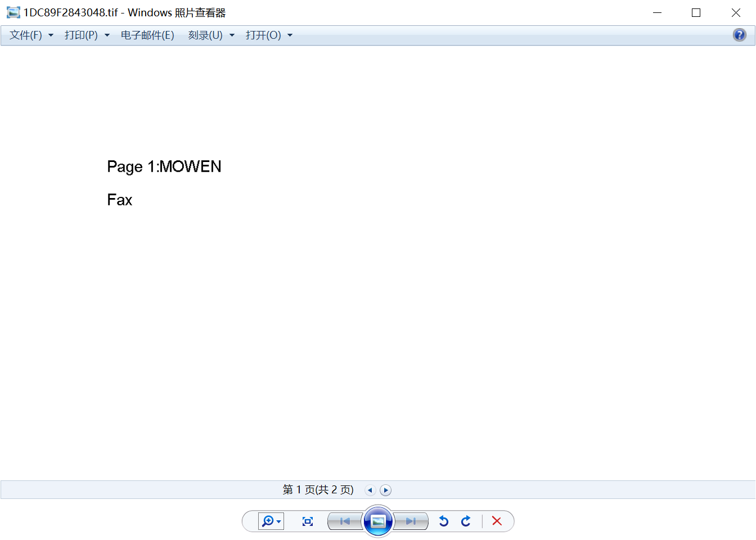The image size is (756, 540).
Task: Open the zoom magnifier control
Action: pos(268,521)
